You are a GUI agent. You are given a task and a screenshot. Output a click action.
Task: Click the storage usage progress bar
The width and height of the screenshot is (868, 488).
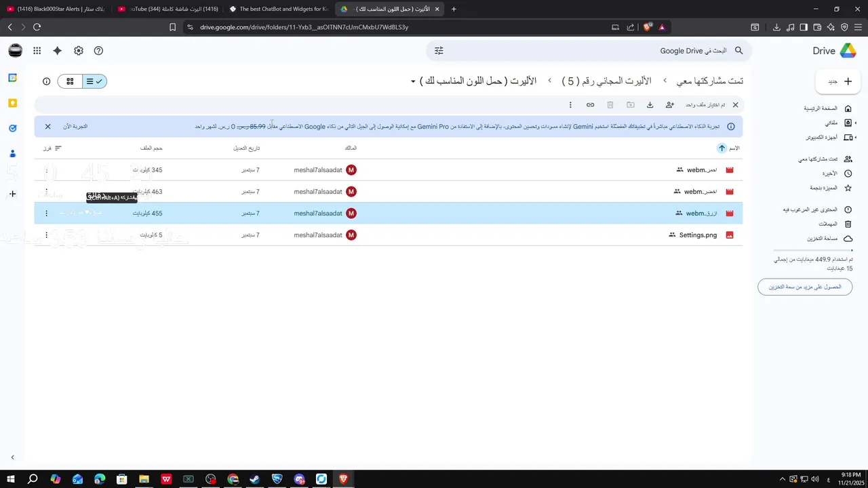[x=814, y=251]
